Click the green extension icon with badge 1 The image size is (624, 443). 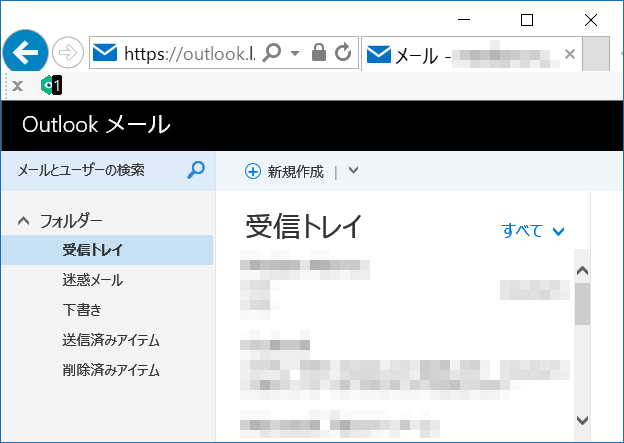(x=52, y=85)
